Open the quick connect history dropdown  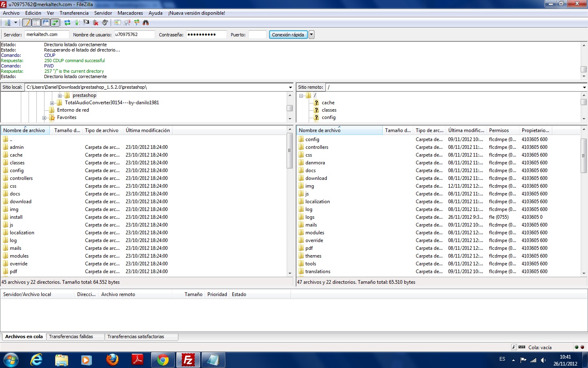(312, 35)
